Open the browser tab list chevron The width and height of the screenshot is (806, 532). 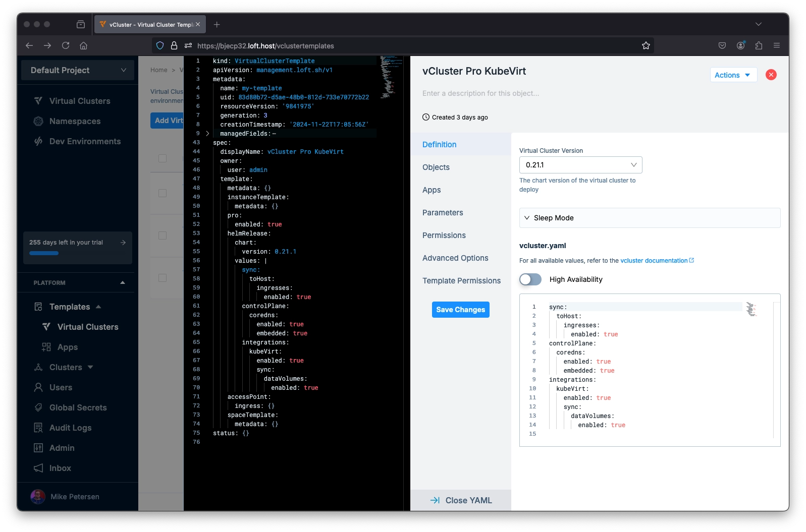click(759, 24)
